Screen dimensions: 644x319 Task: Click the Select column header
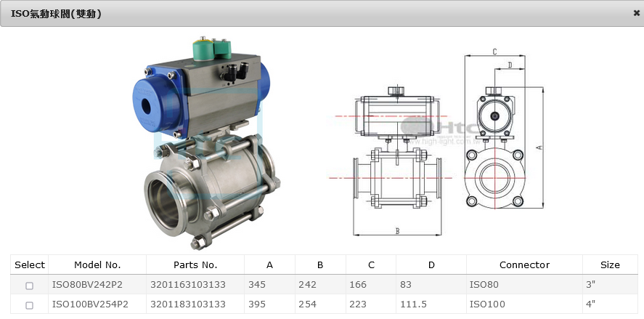[x=30, y=265]
